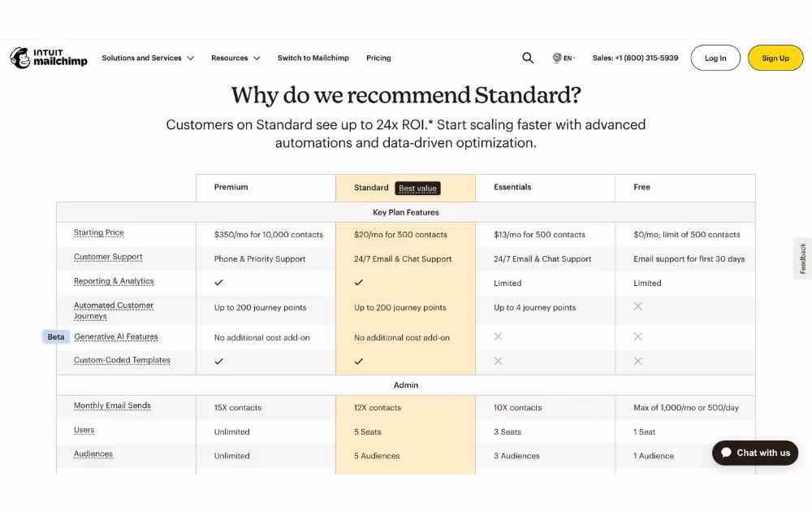Click the Customer Support feature label
812x512 pixels.
pos(108,257)
